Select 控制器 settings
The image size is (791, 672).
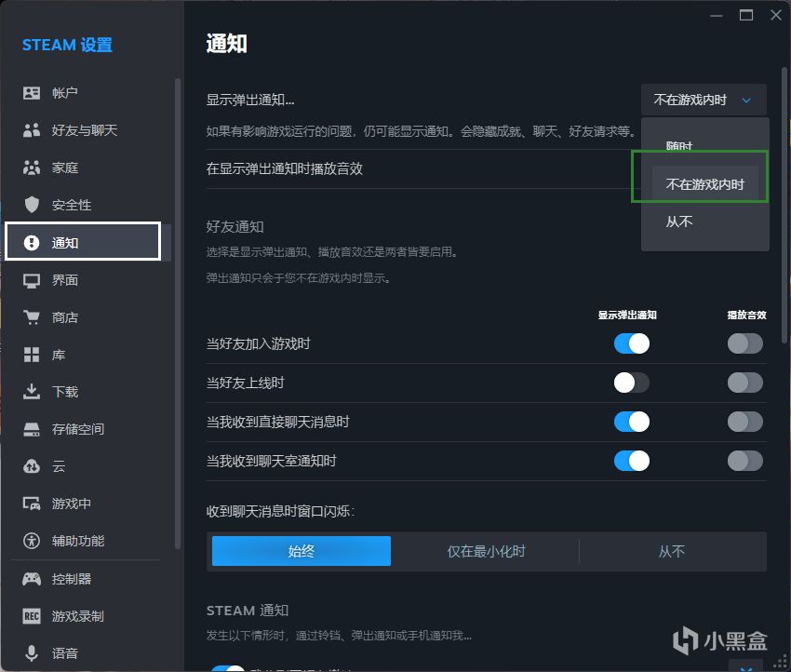tap(87, 579)
